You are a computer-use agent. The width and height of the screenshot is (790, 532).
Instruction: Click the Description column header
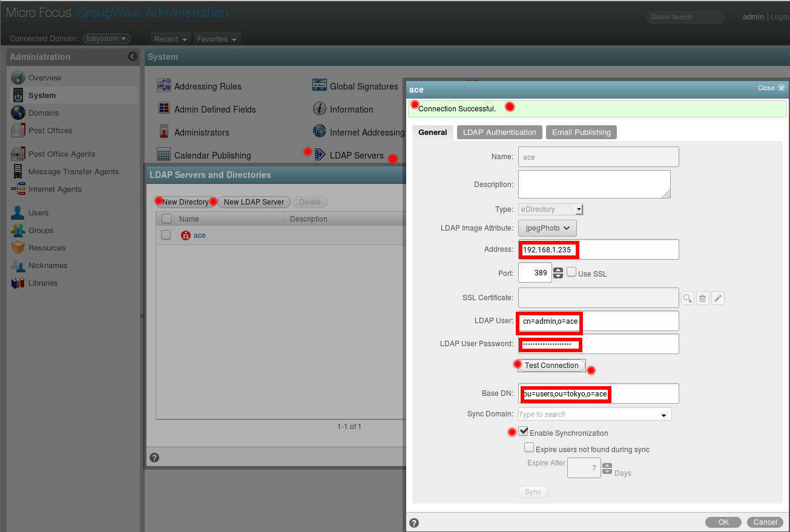[344, 219]
